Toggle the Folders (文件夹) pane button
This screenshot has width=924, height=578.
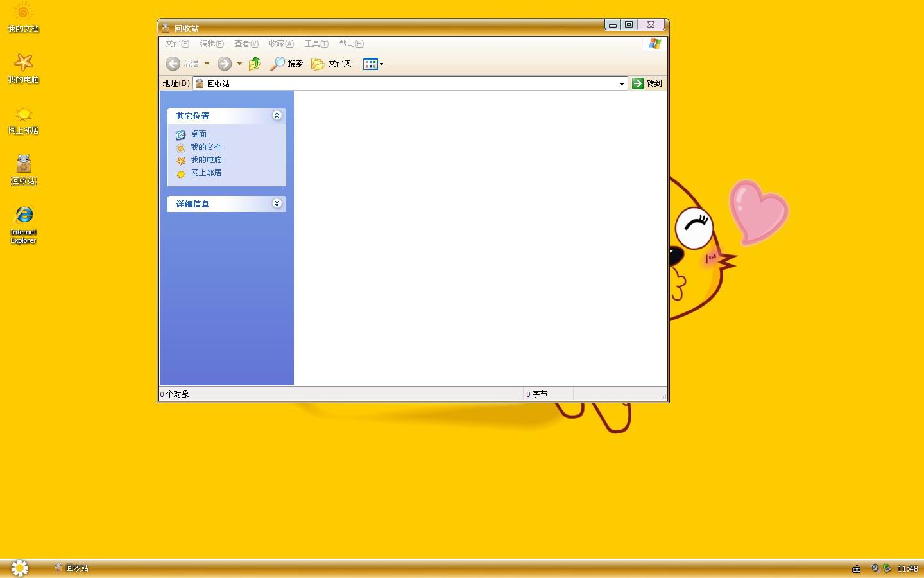click(x=331, y=64)
